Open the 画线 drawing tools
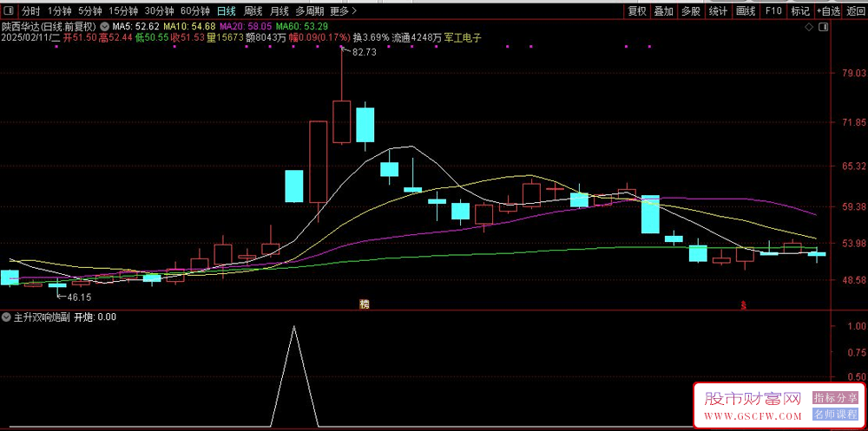Viewport: 868px width, 431px height. click(x=745, y=11)
